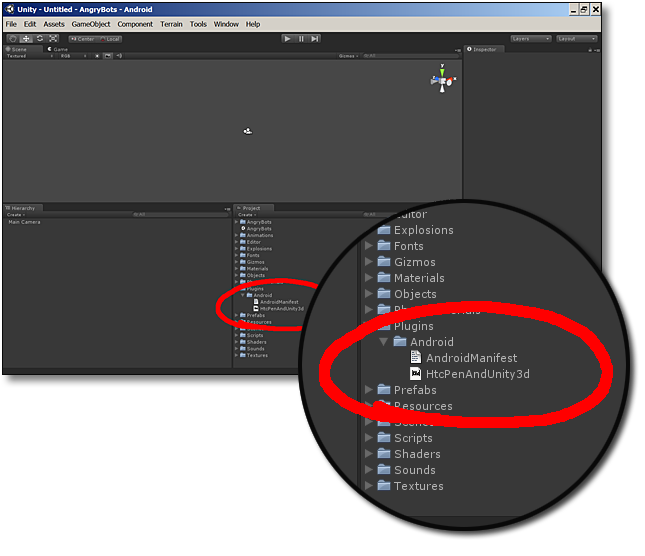Expand the Fonts folder arrow in the enlarged callout
The height and width of the screenshot is (556, 645).
click(369, 246)
